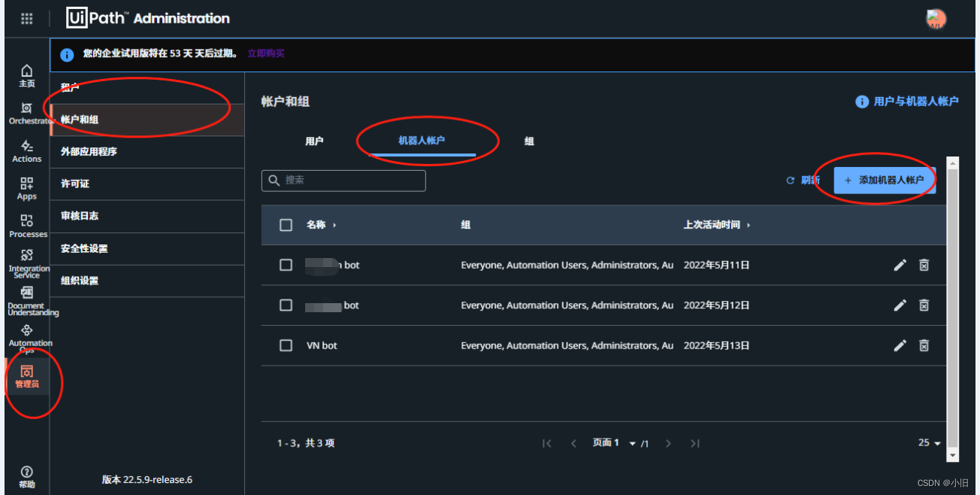980x495 pixels.
Task: Open the user avatar menu
Action: [936, 20]
